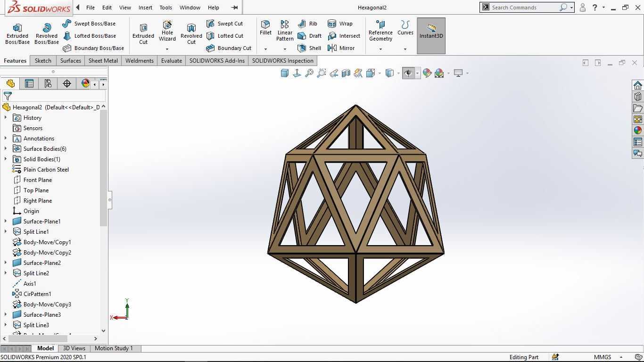
Task: Expand the Split Line1 feature
Action: [x=6, y=232]
